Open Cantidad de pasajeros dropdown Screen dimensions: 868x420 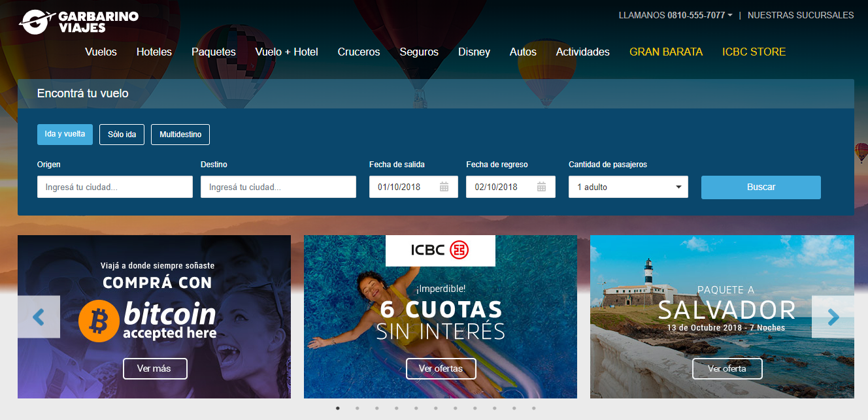[x=628, y=187]
